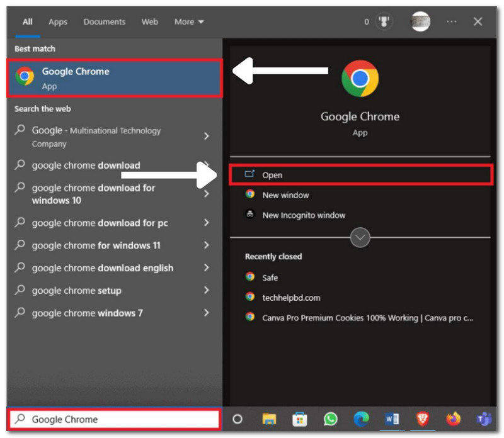Expand the 'google chrome windows 7' suggestion
Viewport: 504px width, 438px height.
point(207,313)
